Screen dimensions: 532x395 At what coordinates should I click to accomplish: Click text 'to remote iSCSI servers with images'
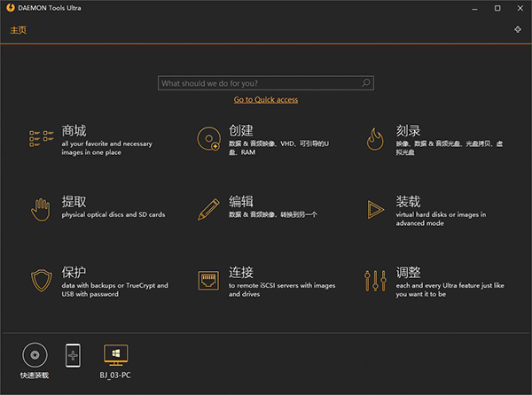click(282, 285)
